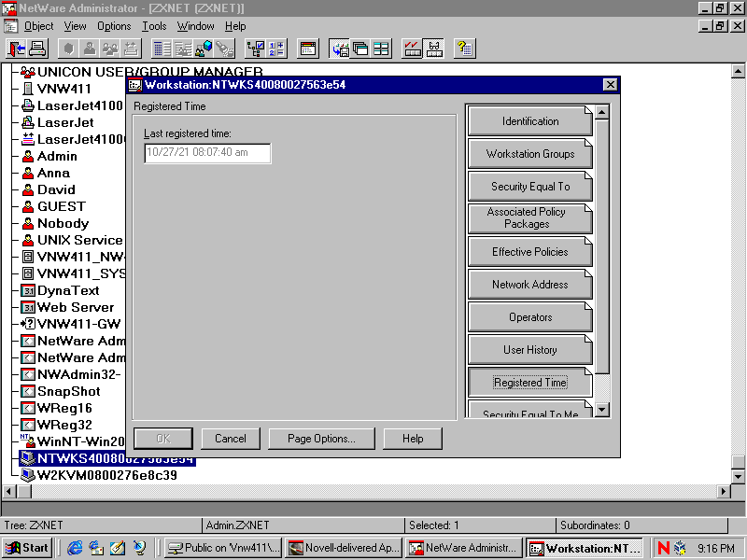Viewport: 747px width, 560px height.
Task: Click the browser window toolbar icon
Action: click(x=308, y=49)
